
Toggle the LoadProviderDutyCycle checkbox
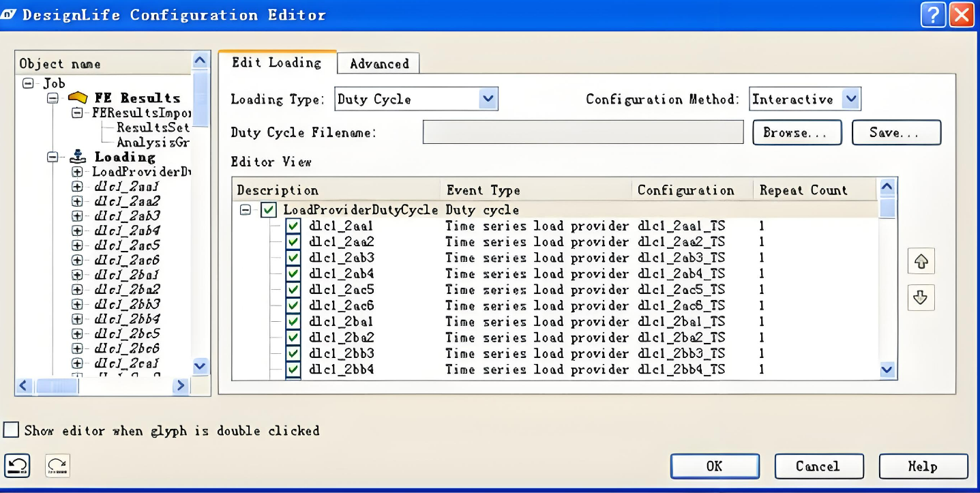pos(269,210)
